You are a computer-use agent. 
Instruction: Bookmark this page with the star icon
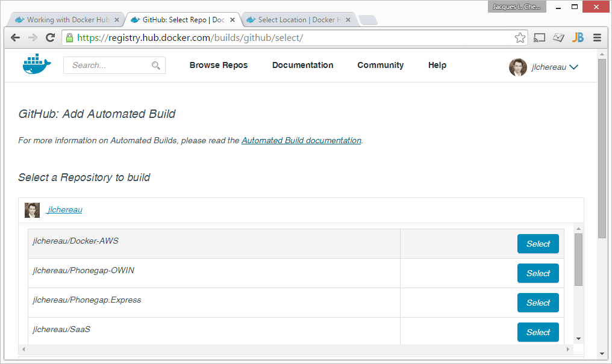pyautogui.click(x=520, y=38)
